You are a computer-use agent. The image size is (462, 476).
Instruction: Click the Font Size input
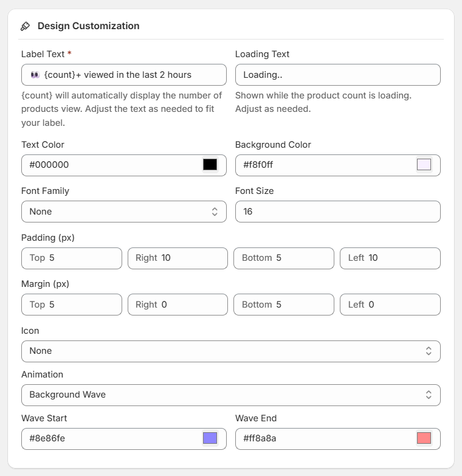click(337, 212)
